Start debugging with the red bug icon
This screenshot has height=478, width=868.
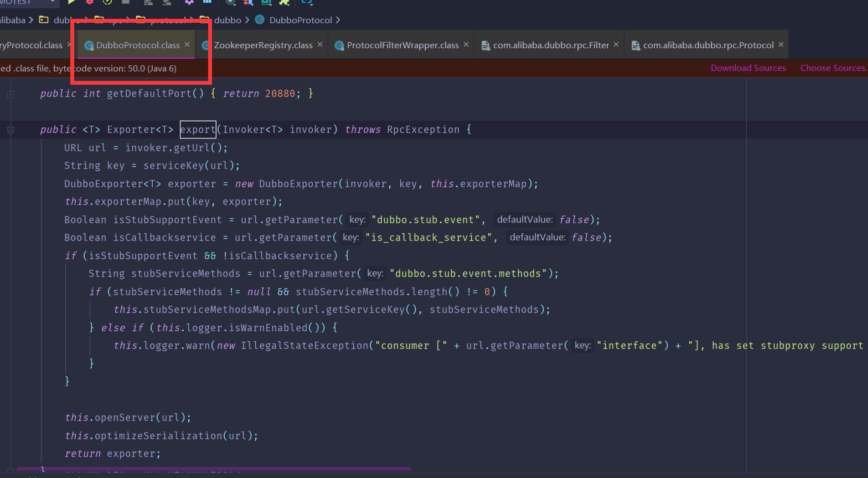coord(90,2)
